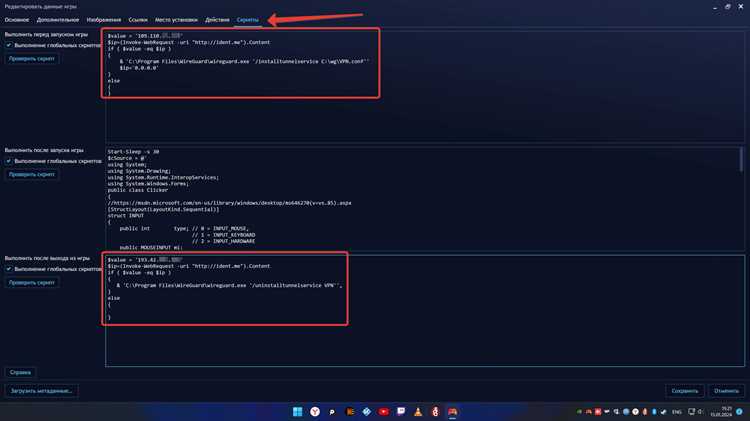Open the 'P' app taskbar icon
Viewport: 750px width, 421px height.
click(x=332, y=411)
